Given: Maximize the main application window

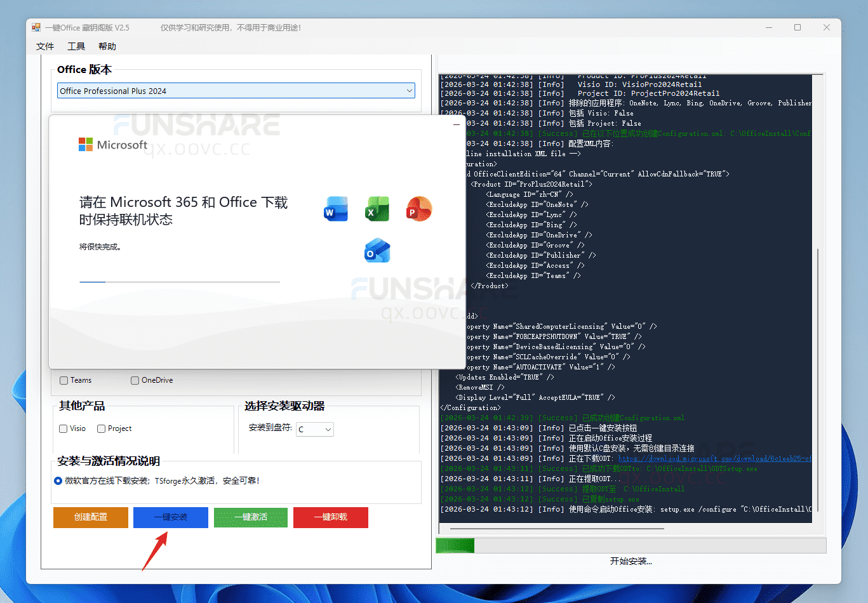Looking at the screenshot, I should click(798, 27).
